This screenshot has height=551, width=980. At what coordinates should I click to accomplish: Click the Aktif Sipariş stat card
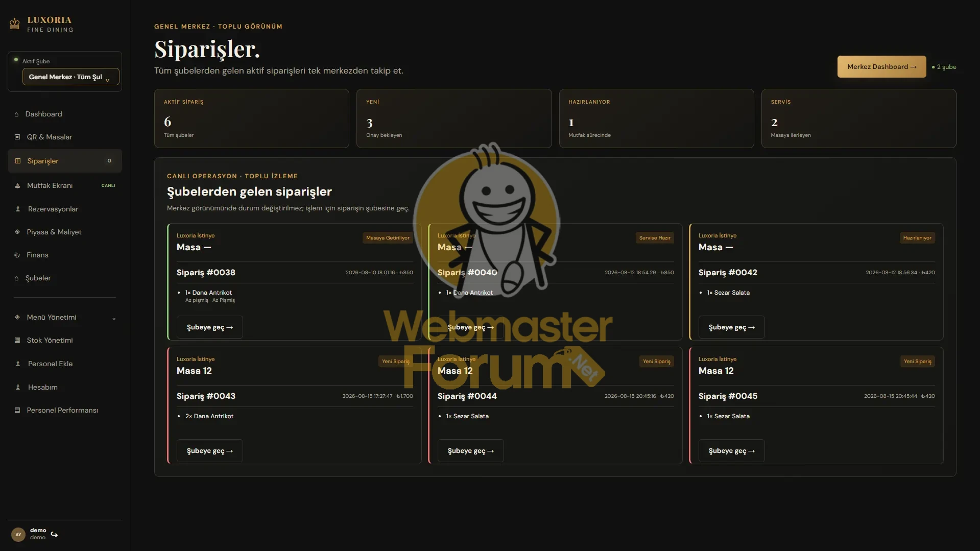point(252,118)
